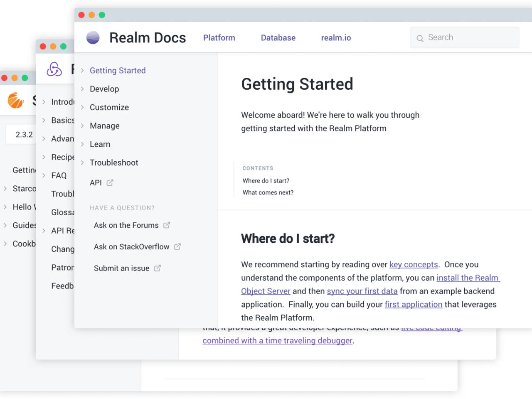Image resolution: width=532 pixels, height=399 pixels.
Task: Follow the install the Realm Object Server link
Action: pos(468,278)
